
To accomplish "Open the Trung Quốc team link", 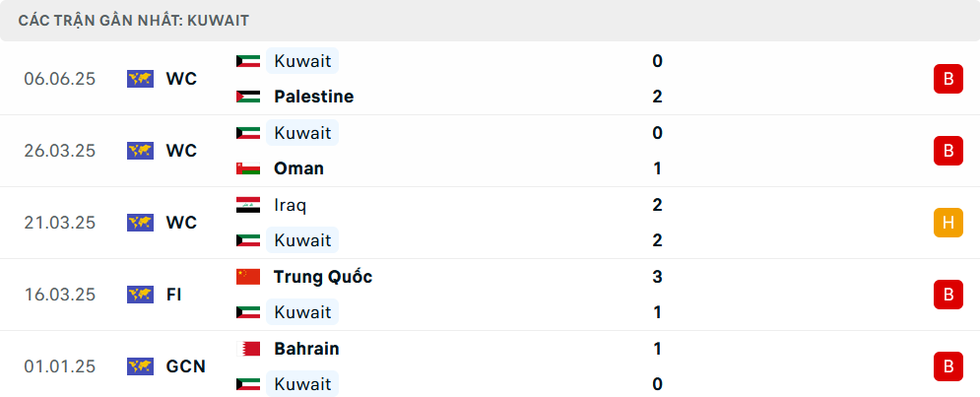I will 323,277.
